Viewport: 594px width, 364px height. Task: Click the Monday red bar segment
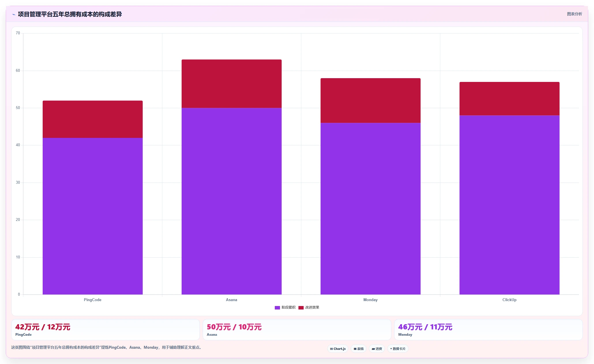point(371,101)
